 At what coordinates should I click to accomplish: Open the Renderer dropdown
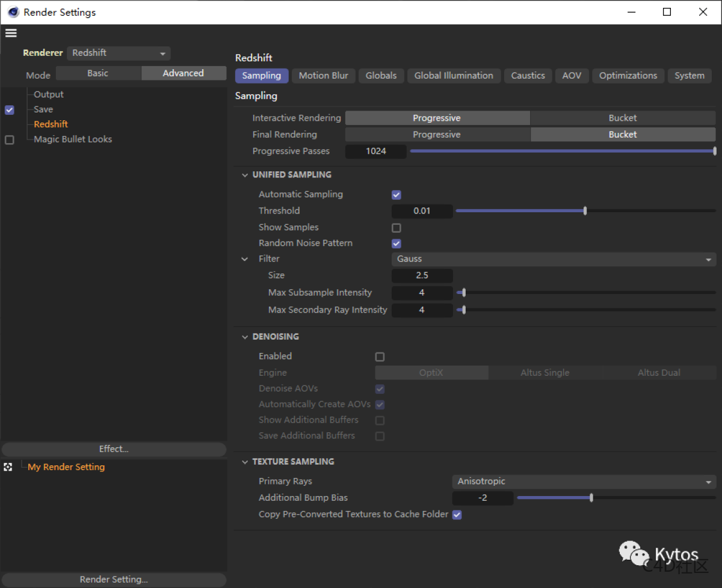point(118,52)
